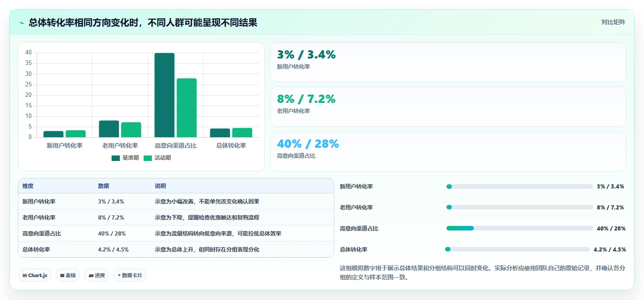Click the icon inside 表格 chip
The height and width of the screenshot is (300, 644).
tap(62, 276)
